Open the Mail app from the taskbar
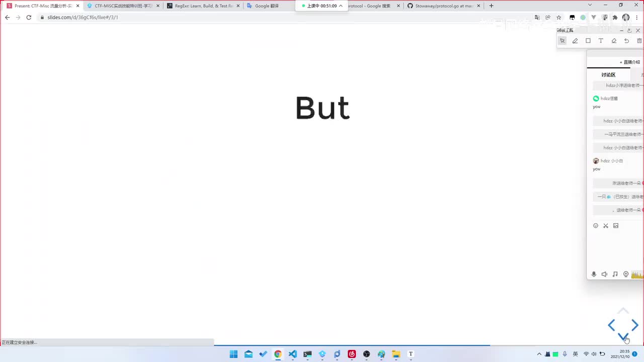Screen dimensions: 644x362 249,354
